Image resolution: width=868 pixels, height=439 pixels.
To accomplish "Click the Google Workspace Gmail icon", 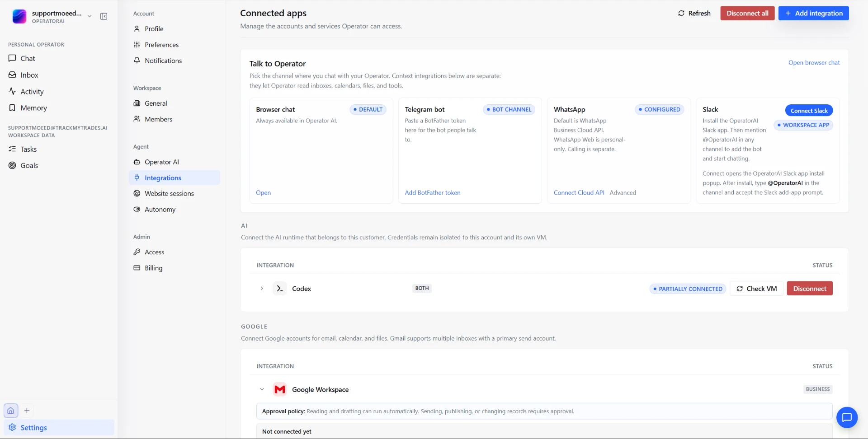I will coord(280,389).
